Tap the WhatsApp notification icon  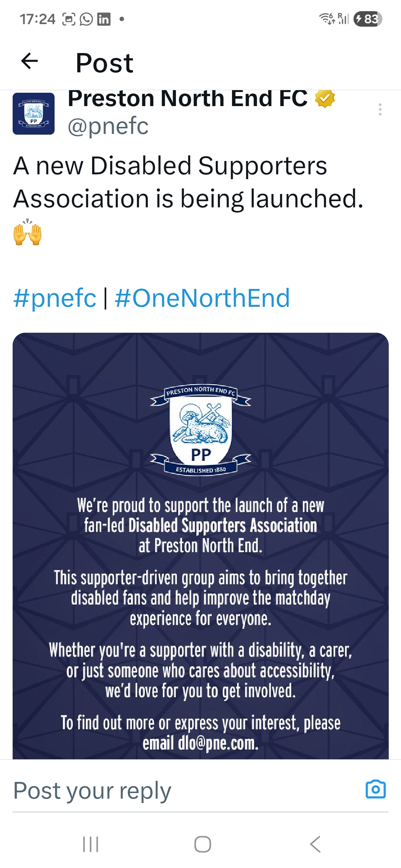pyautogui.click(x=86, y=19)
